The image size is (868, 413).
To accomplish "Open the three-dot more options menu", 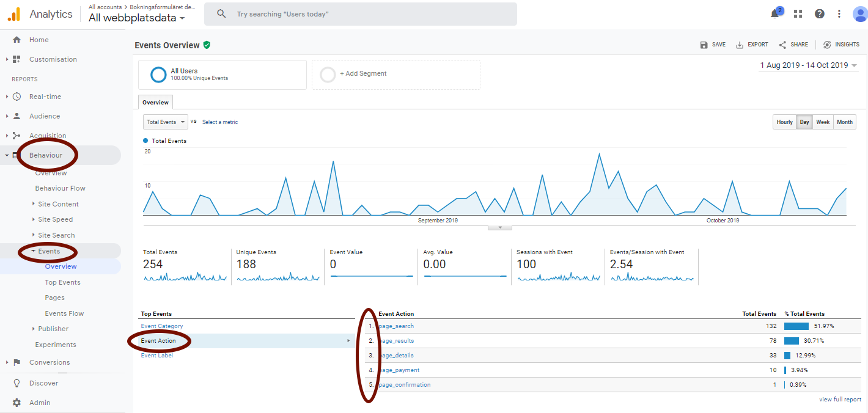I will tap(839, 14).
